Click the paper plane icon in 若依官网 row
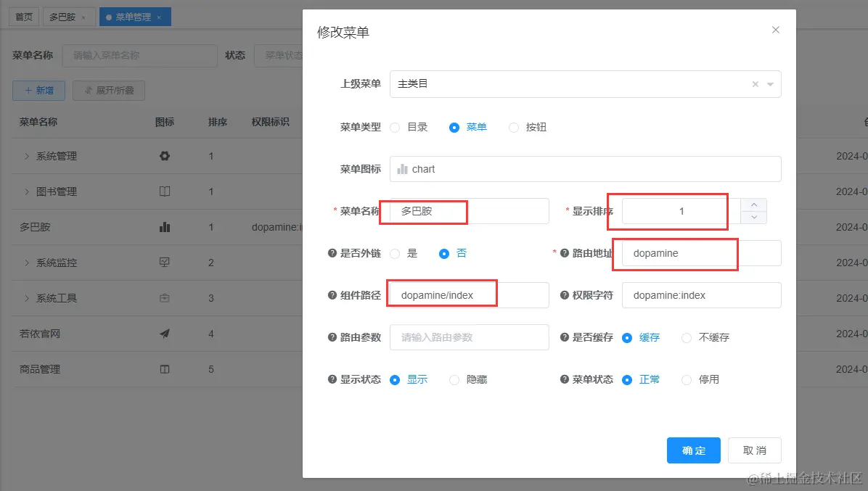 coord(165,334)
